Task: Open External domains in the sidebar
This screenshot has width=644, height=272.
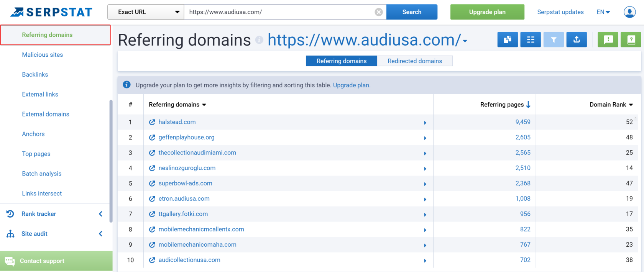Action: (46, 114)
